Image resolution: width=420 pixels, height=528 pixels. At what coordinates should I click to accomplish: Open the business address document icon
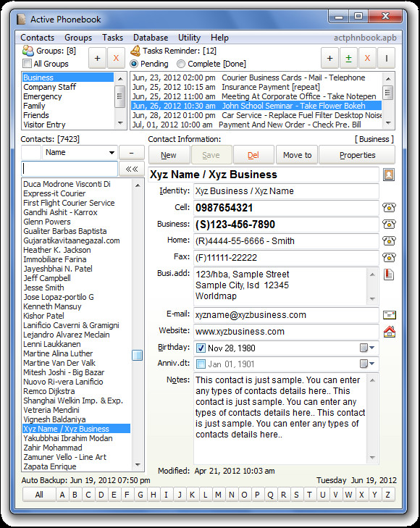389,275
